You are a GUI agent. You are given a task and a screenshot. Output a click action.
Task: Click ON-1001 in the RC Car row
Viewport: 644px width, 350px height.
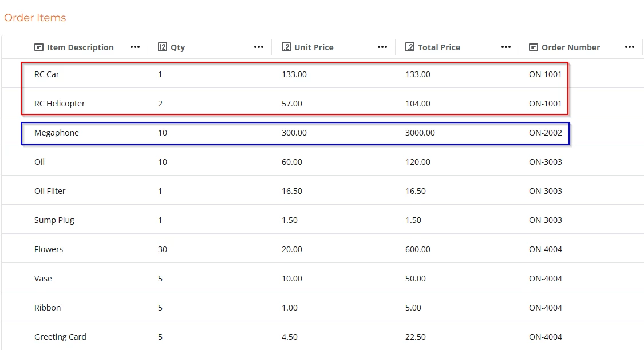[x=545, y=74]
